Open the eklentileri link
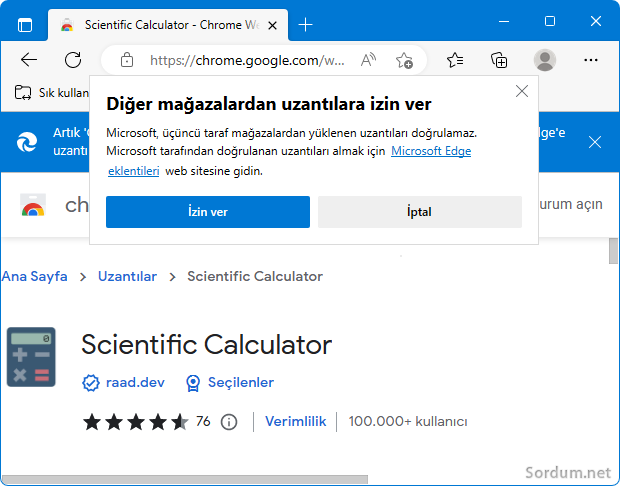This screenshot has width=620, height=486. tap(134, 171)
